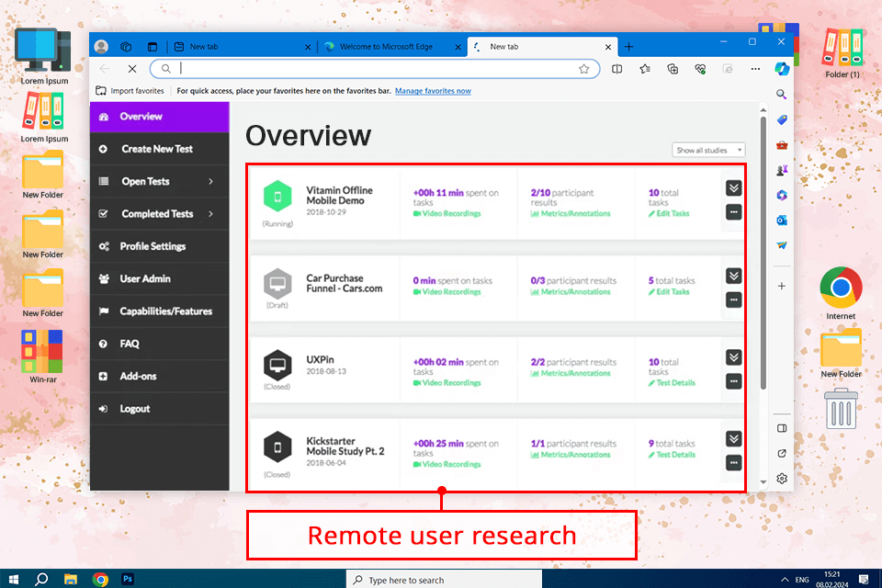Stop loading page with X button
The height and width of the screenshot is (588, 882).
click(132, 69)
